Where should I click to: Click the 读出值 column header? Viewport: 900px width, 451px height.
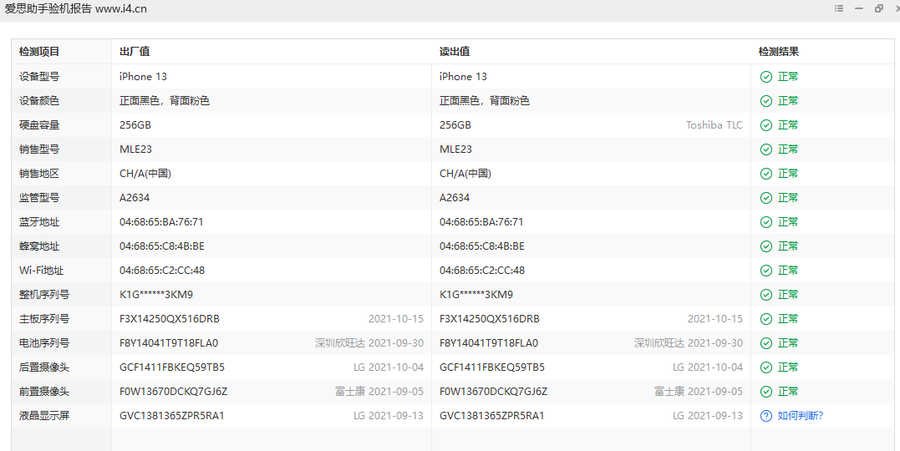click(x=455, y=52)
